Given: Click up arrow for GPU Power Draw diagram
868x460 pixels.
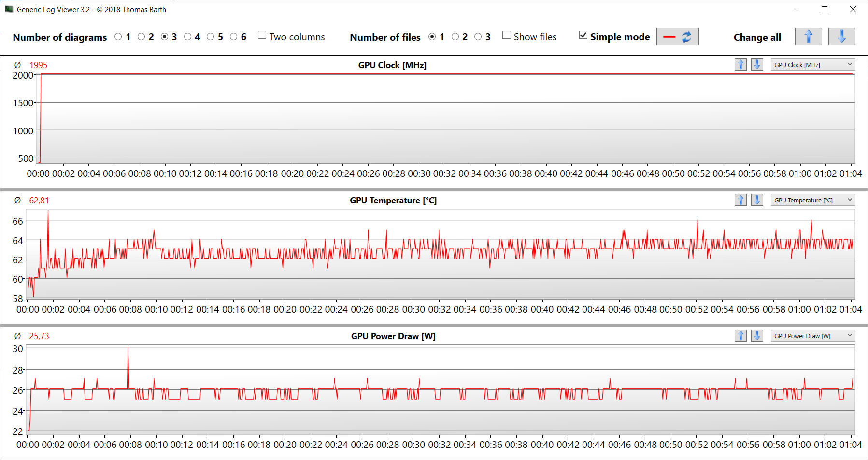Looking at the screenshot, I should click(x=740, y=336).
